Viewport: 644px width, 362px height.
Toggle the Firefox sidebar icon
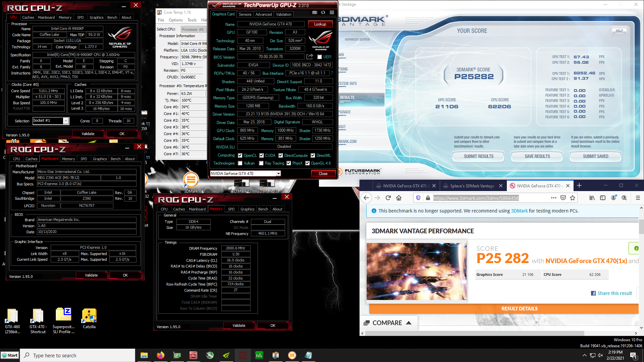point(603,198)
